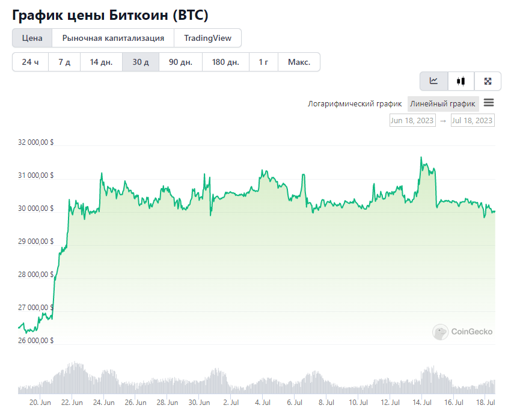
Task: Click the 18. Jul date label
Action: (x=485, y=402)
